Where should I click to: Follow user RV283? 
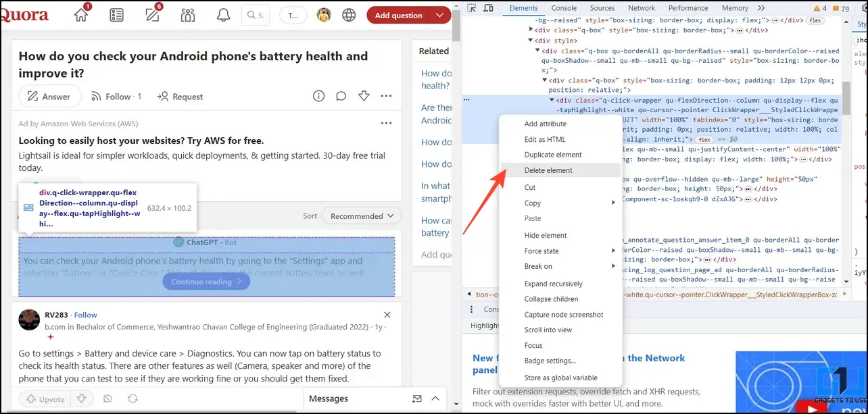point(86,315)
